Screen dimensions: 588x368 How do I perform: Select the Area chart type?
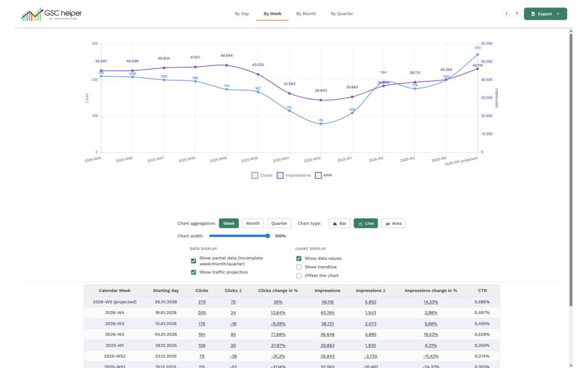click(393, 223)
